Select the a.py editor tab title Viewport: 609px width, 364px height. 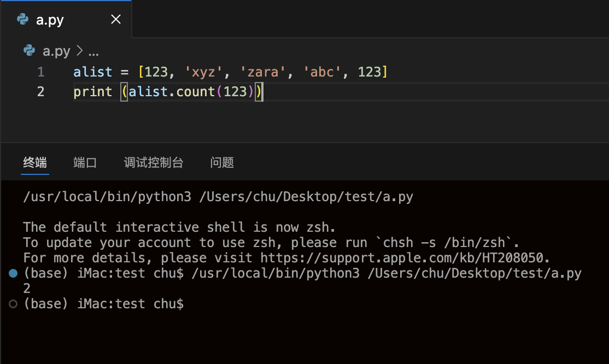50,20
